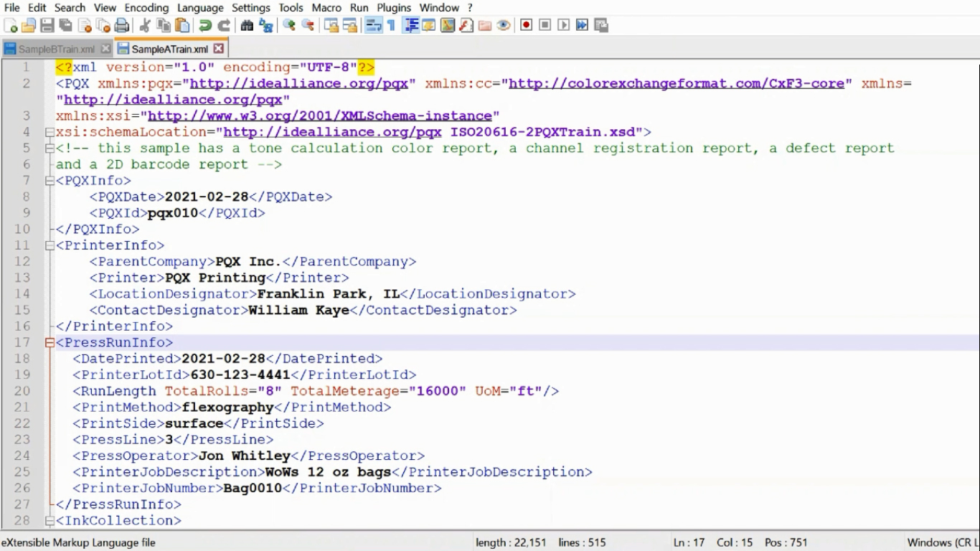Undo the last edit with the green arrow

tap(205, 25)
